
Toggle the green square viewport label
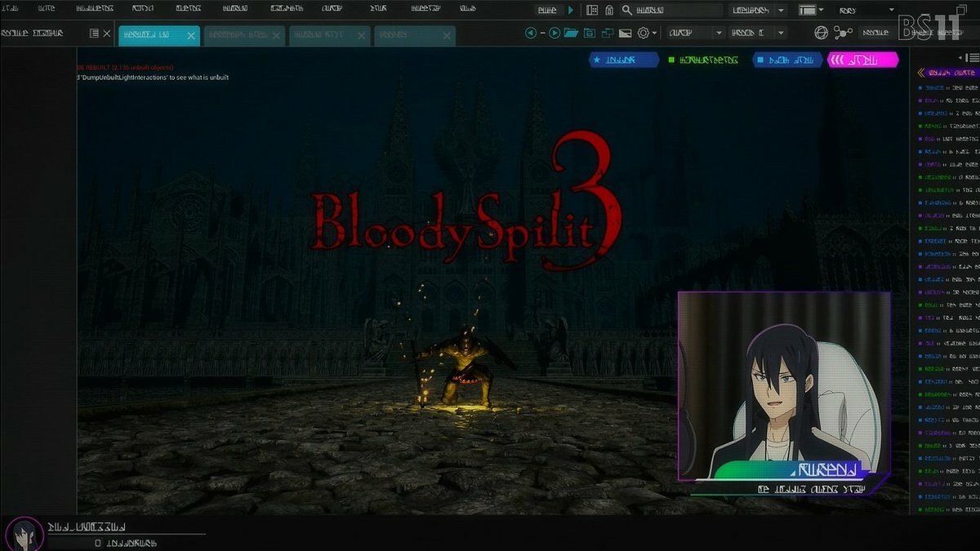tap(702, 60)
